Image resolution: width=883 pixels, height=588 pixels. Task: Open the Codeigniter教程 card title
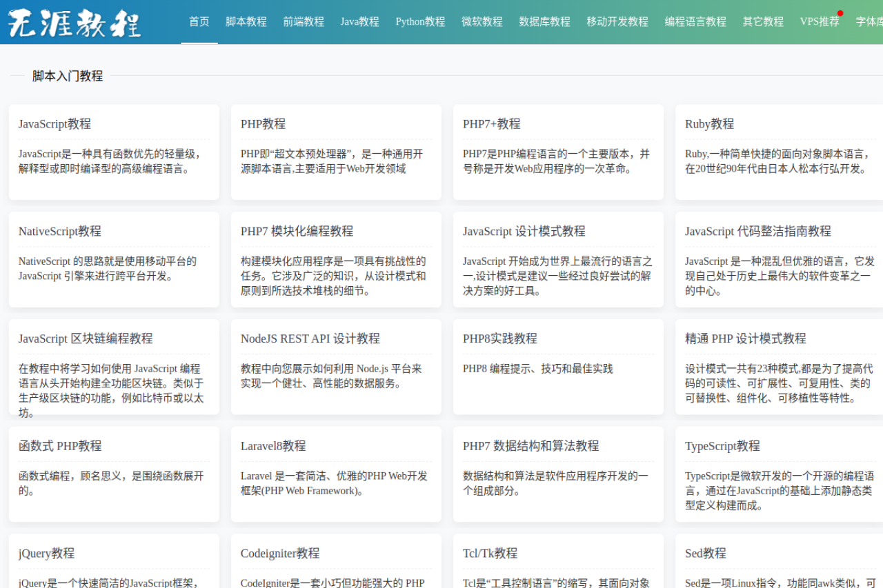[x=280, y=554]
